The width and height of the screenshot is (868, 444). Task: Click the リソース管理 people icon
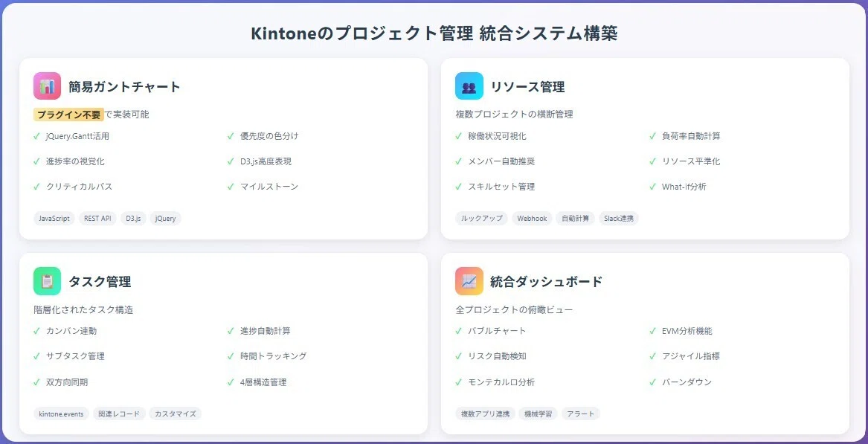click(469, 86)
